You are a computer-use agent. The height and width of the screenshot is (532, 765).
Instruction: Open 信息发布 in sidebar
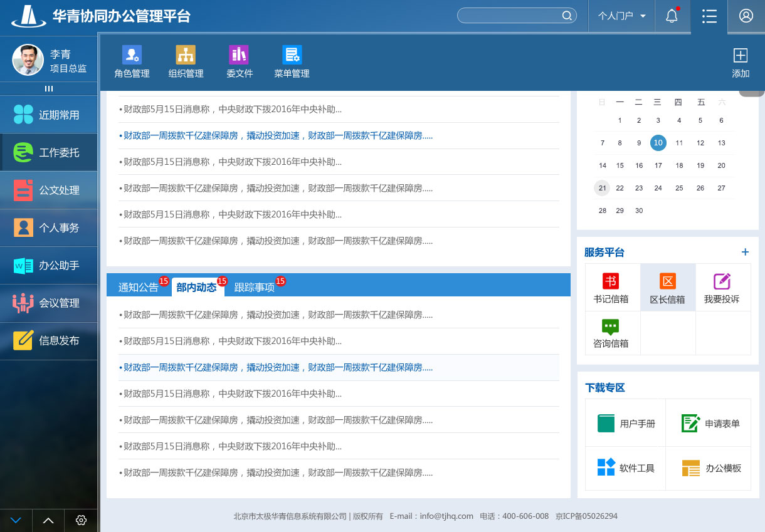coord(49,340)
